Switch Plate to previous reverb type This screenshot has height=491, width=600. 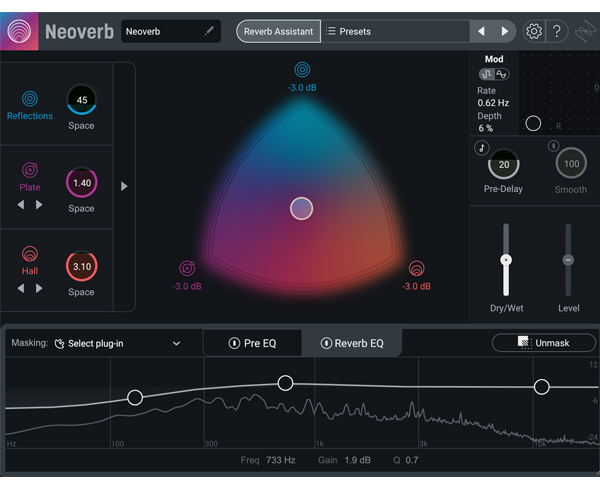pos(21,205)
